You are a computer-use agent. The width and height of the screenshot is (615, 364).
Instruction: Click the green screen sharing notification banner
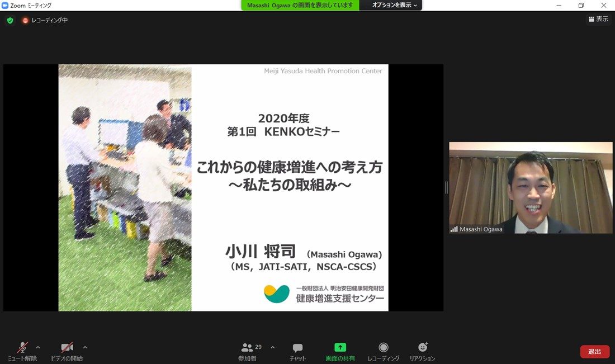[300, 5]
